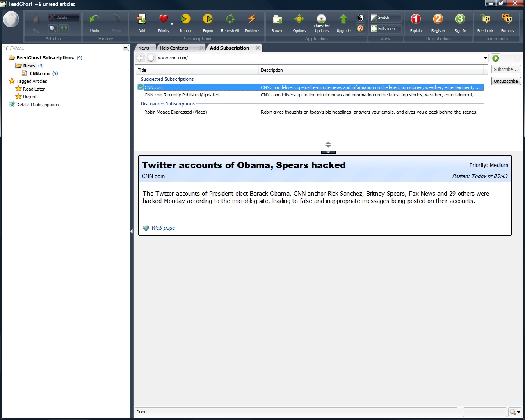Image resolution: width=525 pixels, height=420 pixels.
Task: Open the Feedback community icon
Action: point(485,20)
